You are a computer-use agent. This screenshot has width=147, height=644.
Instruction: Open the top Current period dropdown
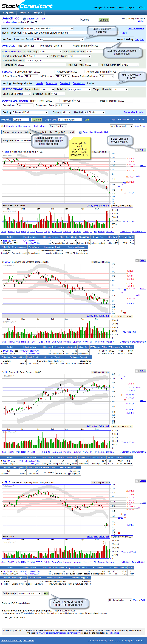coord(89,20)
